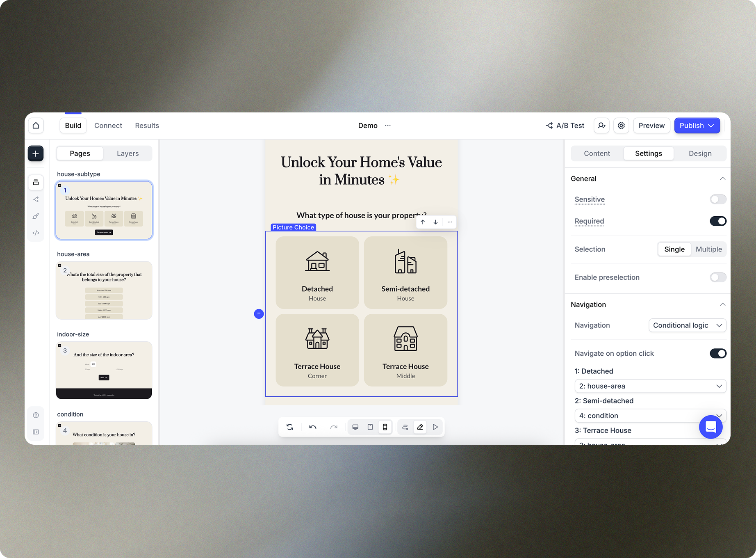Set Selection to Multiple
756x558 pixels.
tap(709, 249)
